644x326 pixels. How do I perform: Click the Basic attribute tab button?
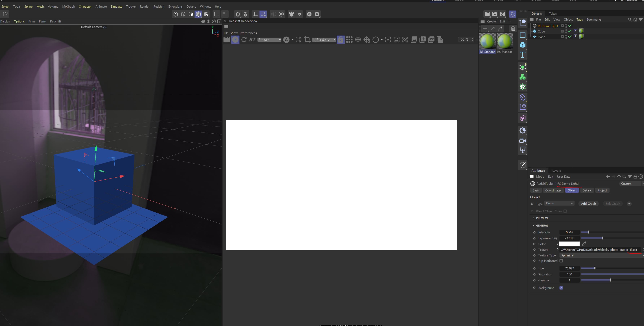coord(536,190)
